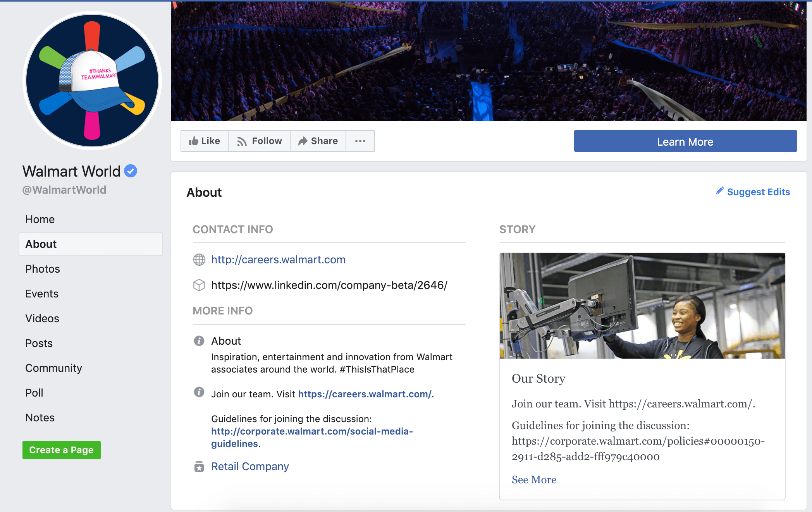Click the Create a Page button
This screenshot has height=512, width=812.
click(61, 450)
